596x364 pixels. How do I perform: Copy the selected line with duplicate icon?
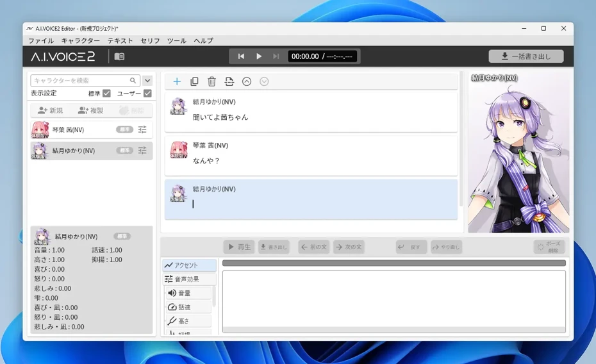point(194,81)
